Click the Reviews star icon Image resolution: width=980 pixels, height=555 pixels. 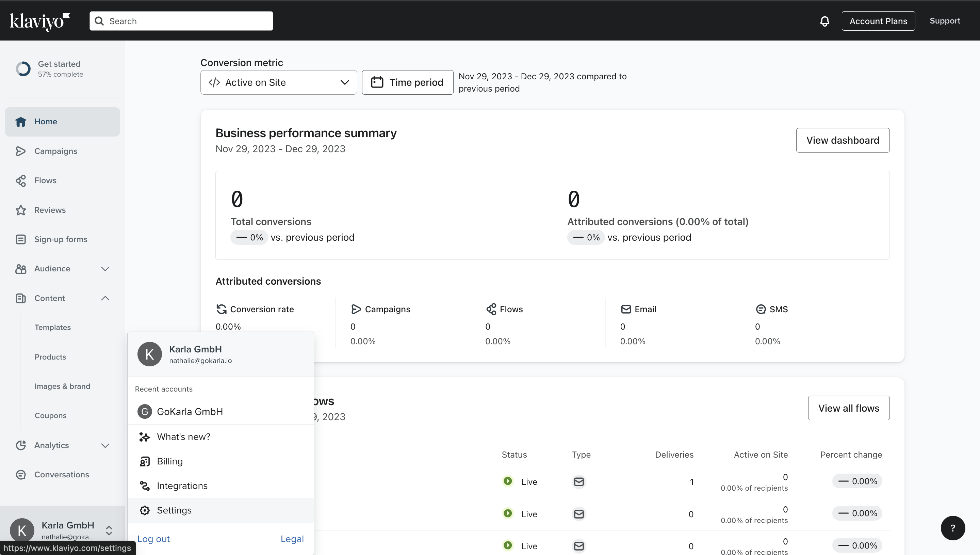pyautogui.click(x=20, y=210)
